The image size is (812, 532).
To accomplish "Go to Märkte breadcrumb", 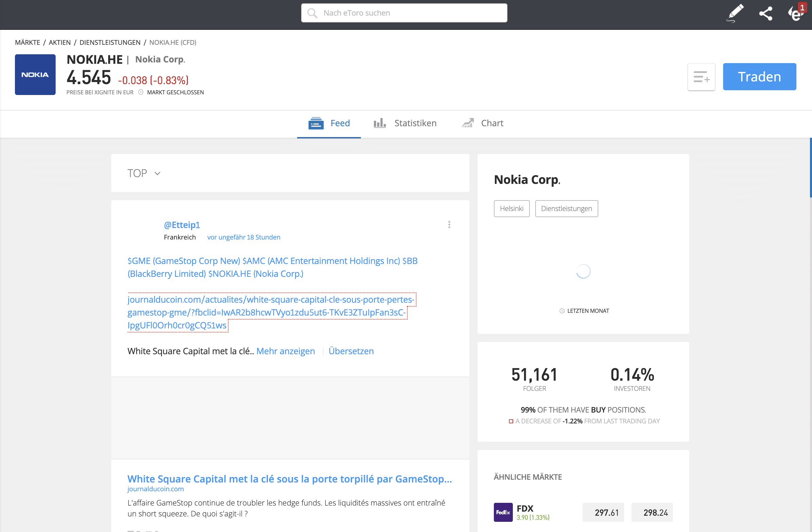I will click(x=27, y=42).
